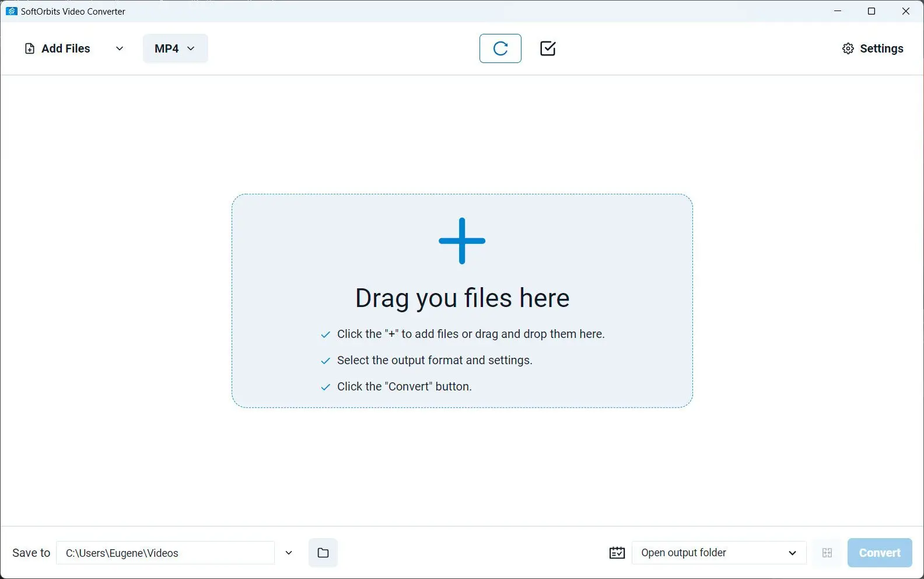Open the 'Open output folder' dropdown
The image size is (924, 579).
pyautogui.click(x=719, y=553)
